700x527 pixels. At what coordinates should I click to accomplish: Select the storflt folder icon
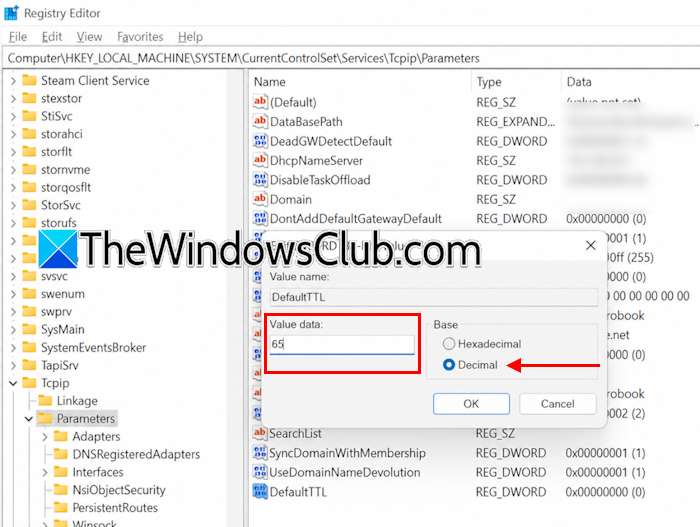point(29,151)
